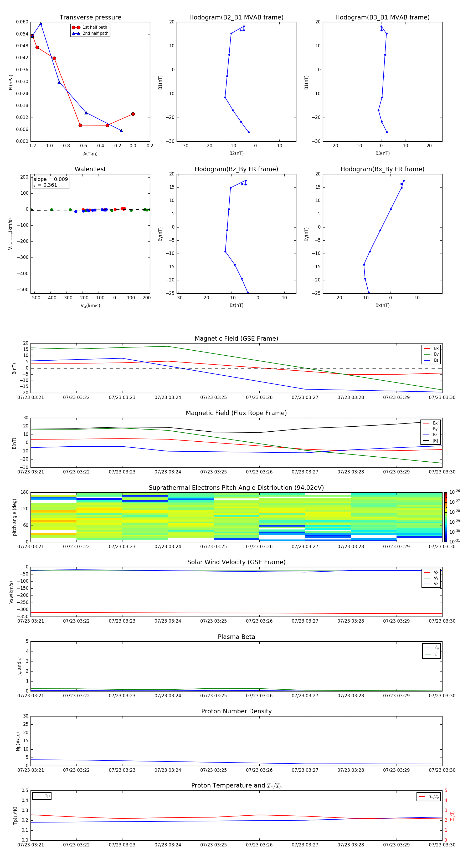Click the "slope = 0.009" annotation
The image size is (473, 868).
(x=50, y=179)
